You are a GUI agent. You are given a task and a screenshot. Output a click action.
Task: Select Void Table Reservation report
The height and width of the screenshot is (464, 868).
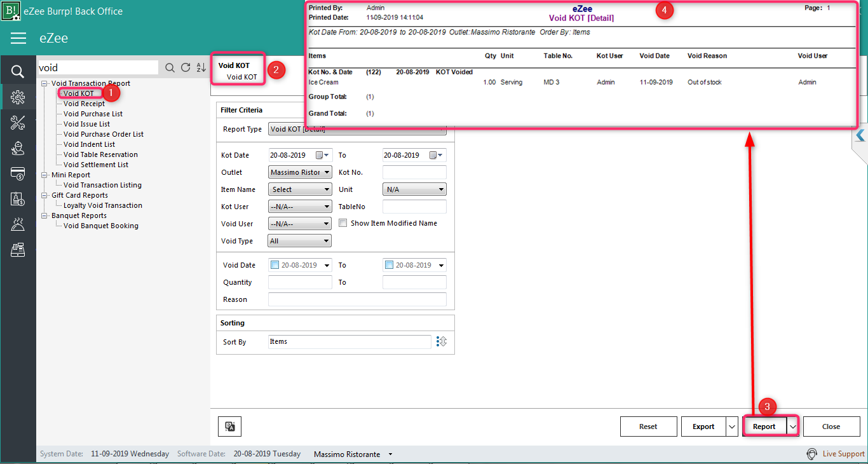(x=100, y=154)
